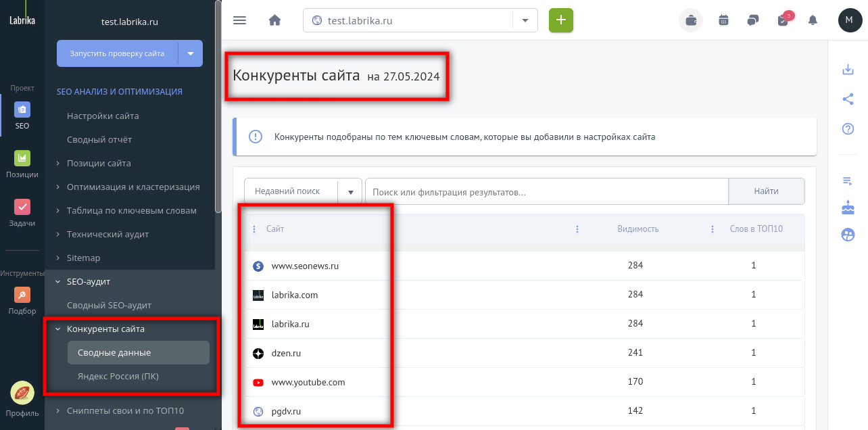
Task: Open the Задачи sidebar icon
Action: (x=22, y=207)
